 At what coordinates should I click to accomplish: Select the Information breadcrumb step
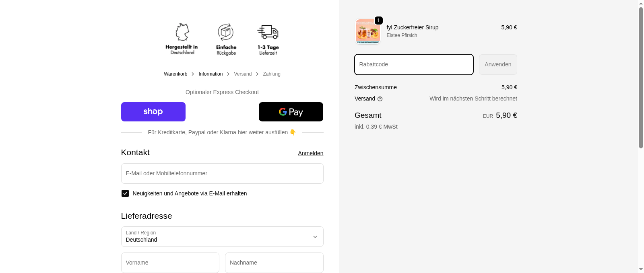211,74
